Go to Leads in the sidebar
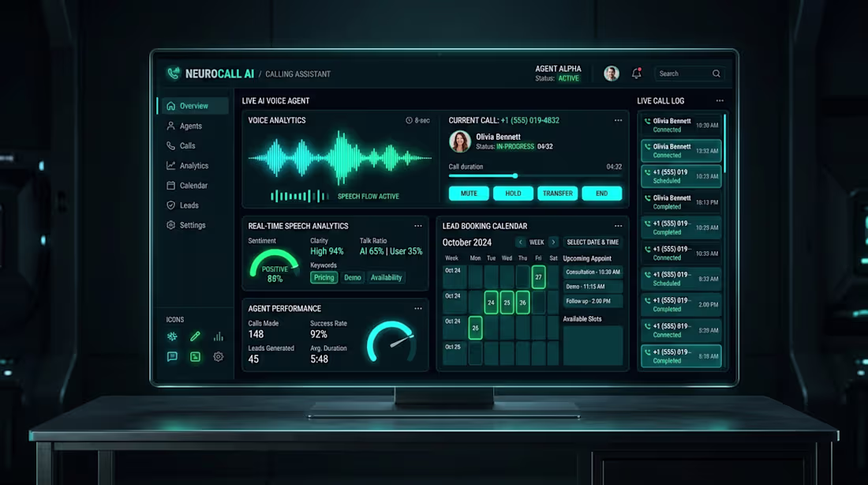The height and width of the screenshot is (485, 868). click(183, 205)
